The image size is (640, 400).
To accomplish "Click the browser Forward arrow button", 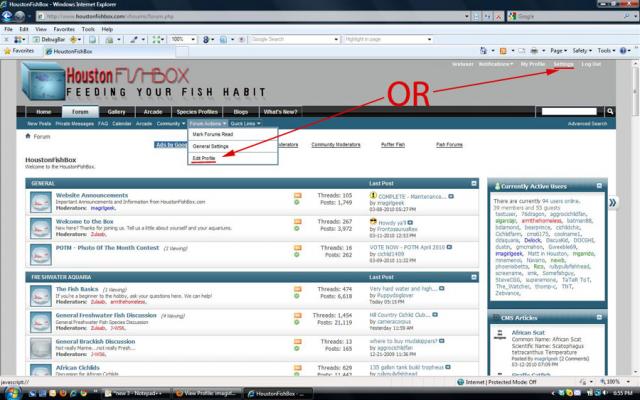I will click(x=20, y=16).
